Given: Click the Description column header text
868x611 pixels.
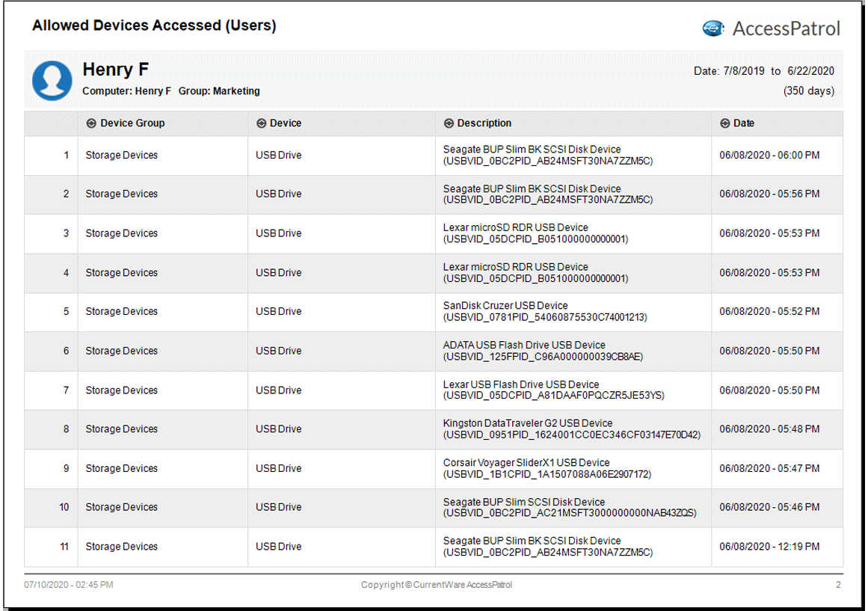Looking at the screenshot, I should [x=484, y=123].
